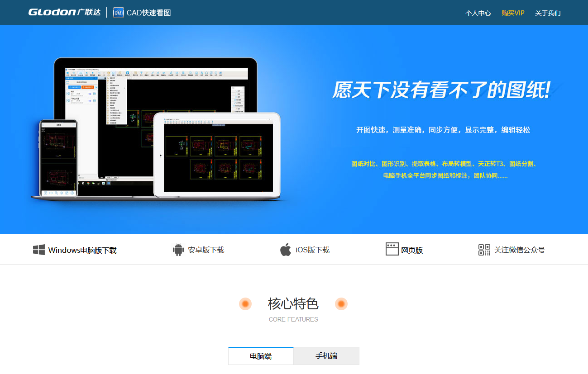Click the QR code icon for WeChat
The image size is (588, 374).
point(483,249)
